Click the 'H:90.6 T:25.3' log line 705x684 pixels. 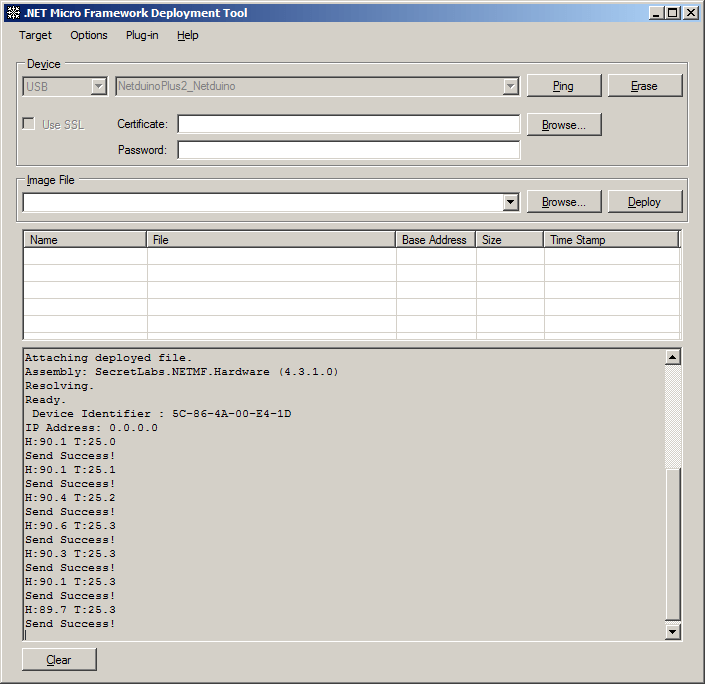tap(70, 526)
